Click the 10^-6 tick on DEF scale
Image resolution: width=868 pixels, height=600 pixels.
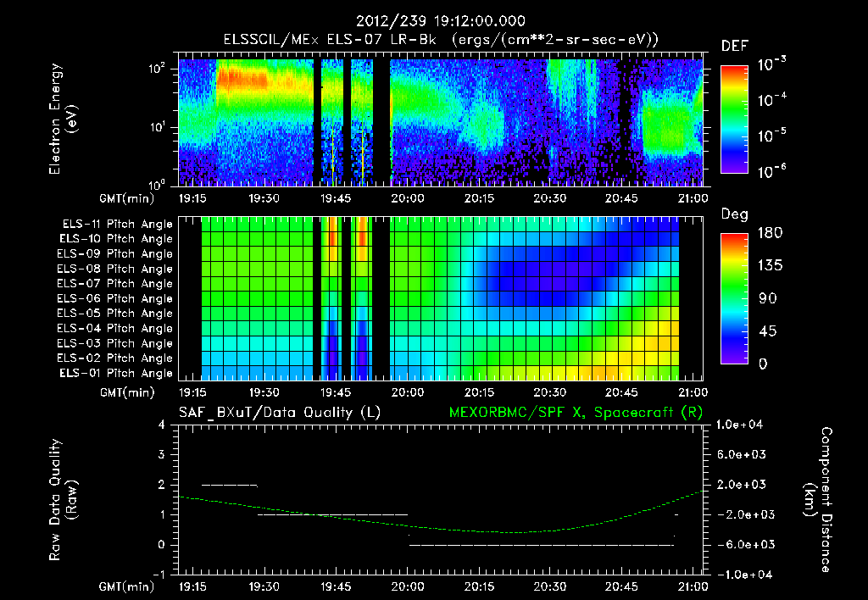771,171
